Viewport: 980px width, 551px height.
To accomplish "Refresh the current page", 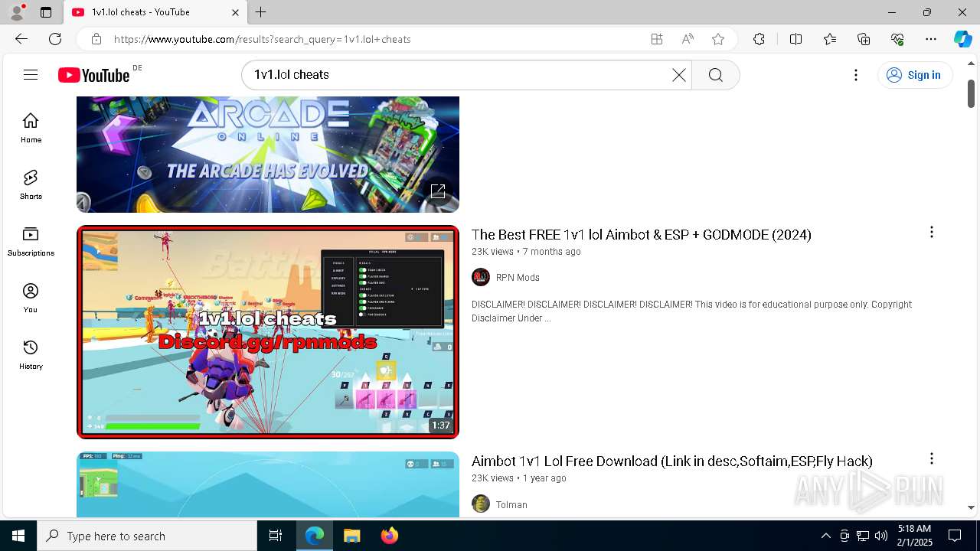I will tap(55, 39).
